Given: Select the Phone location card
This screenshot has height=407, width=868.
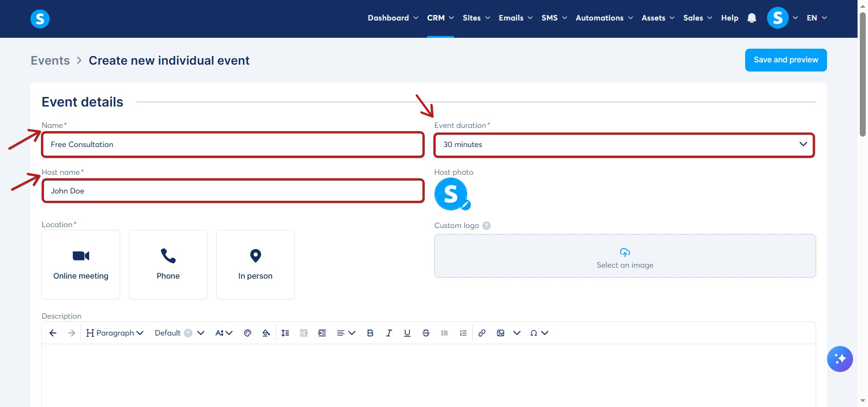Looking at the screenshot, I should pos(168,265).
